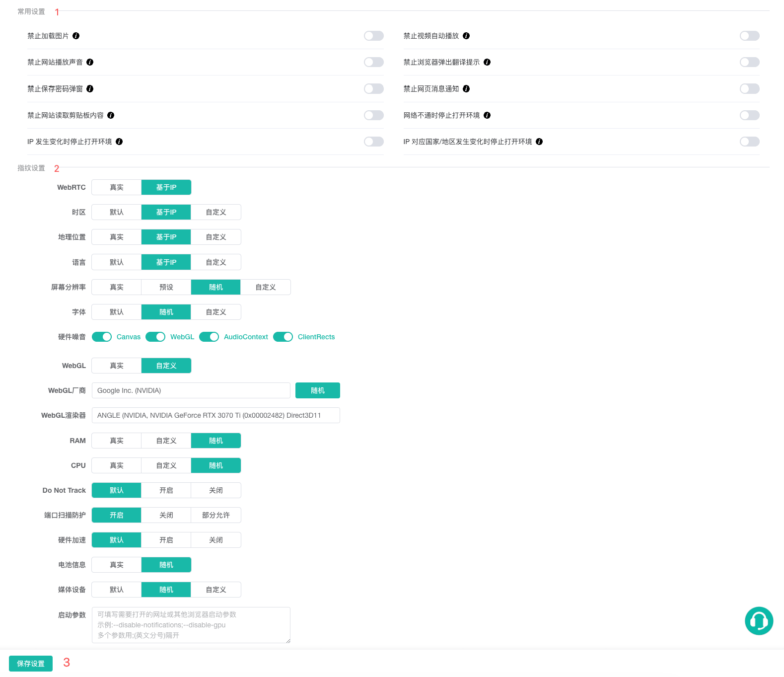Image resolution: width=784 pixels, height=677 pixels.
Task: Turn on 禁止保存密码弹窗 switch
Action: coord(374,88)
